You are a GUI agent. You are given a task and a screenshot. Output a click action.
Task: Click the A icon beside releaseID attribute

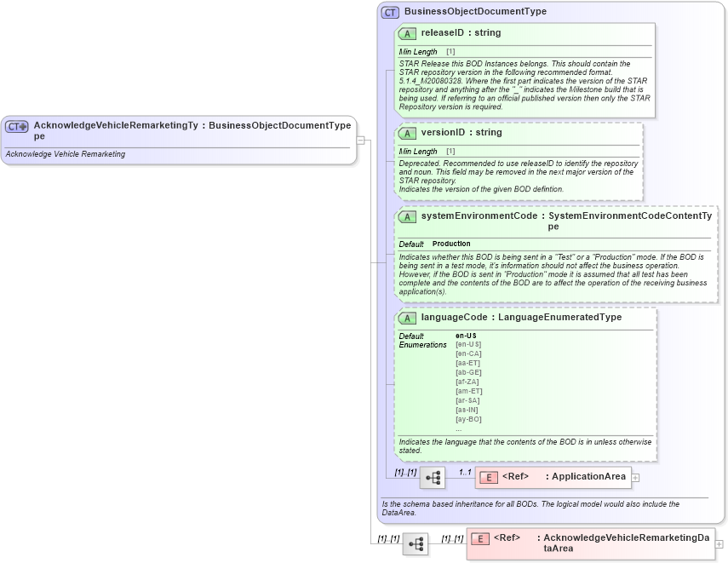click(408, 33)
